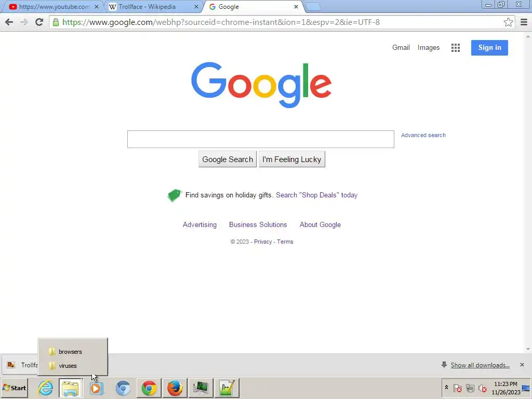The image size is (532, 399).
Task: Open the Terms link
Action: coord(285,242)
